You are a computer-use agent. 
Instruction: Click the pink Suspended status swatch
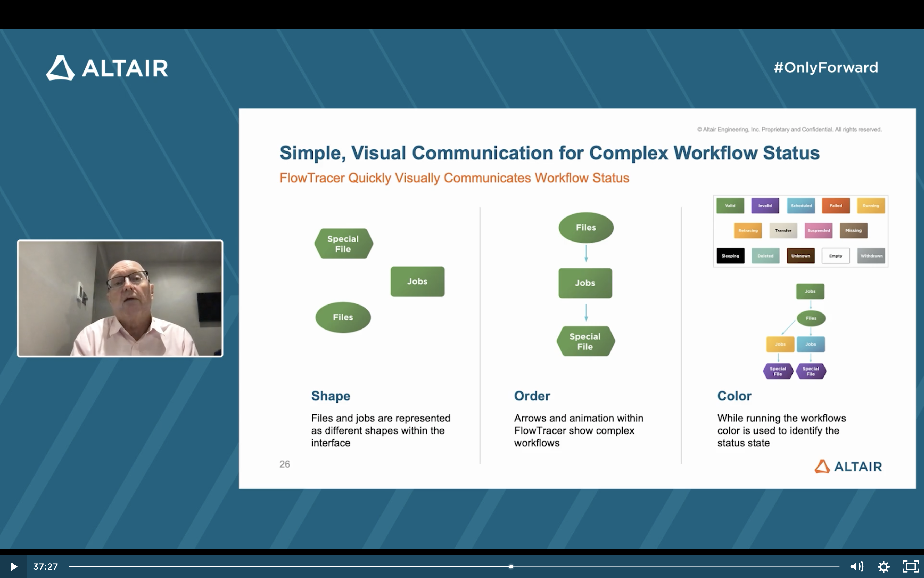point(819,230)
